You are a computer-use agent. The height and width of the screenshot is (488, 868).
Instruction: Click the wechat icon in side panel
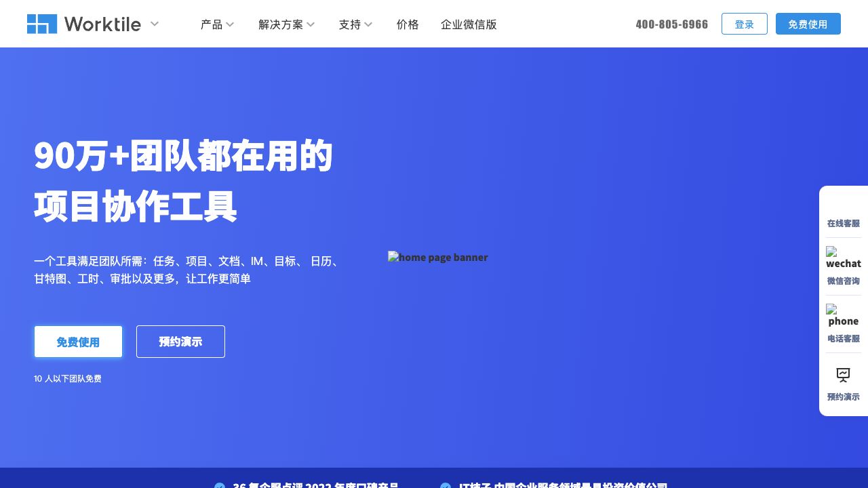pyautogui.click(x=843, y=258)
